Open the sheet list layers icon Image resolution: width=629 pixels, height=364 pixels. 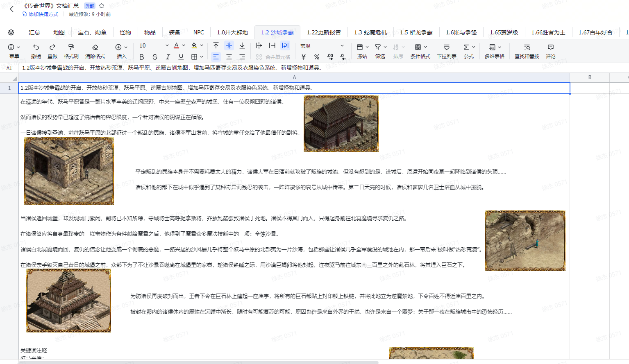coord(11,32)
